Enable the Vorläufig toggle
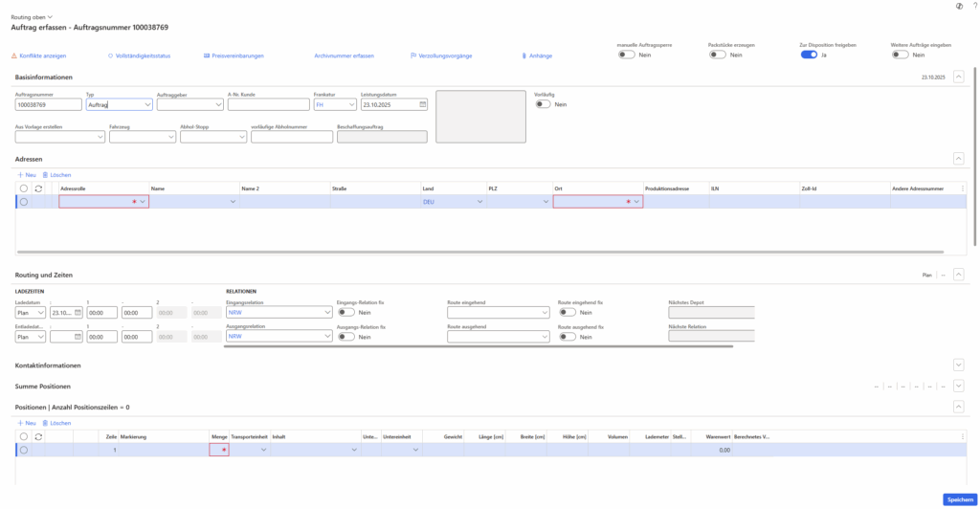Screen dimensions: 980x509 tap(543, 104)
